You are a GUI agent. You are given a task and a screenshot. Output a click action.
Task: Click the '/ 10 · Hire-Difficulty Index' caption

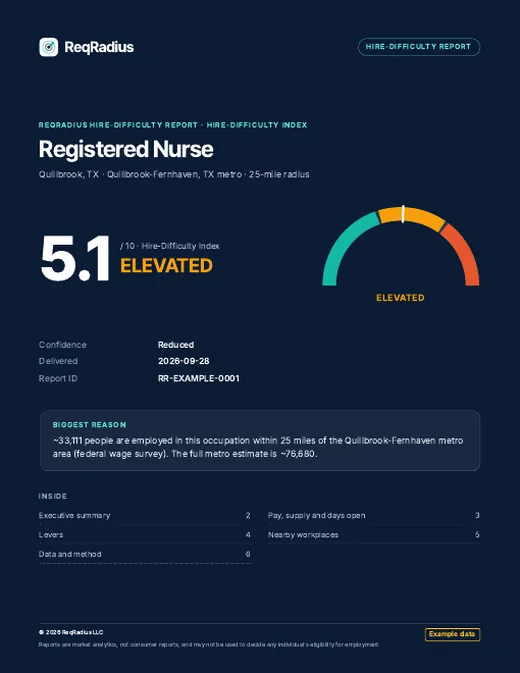coord(170,246)
